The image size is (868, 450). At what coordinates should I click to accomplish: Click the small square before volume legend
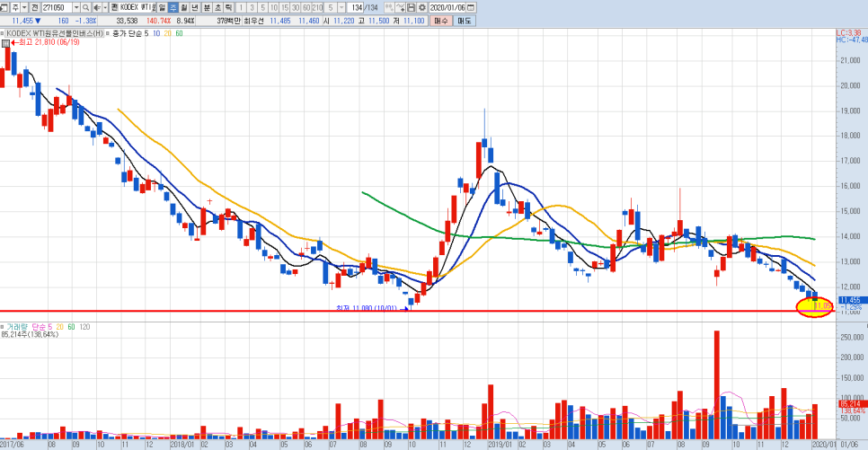click(x=2, y=327)
